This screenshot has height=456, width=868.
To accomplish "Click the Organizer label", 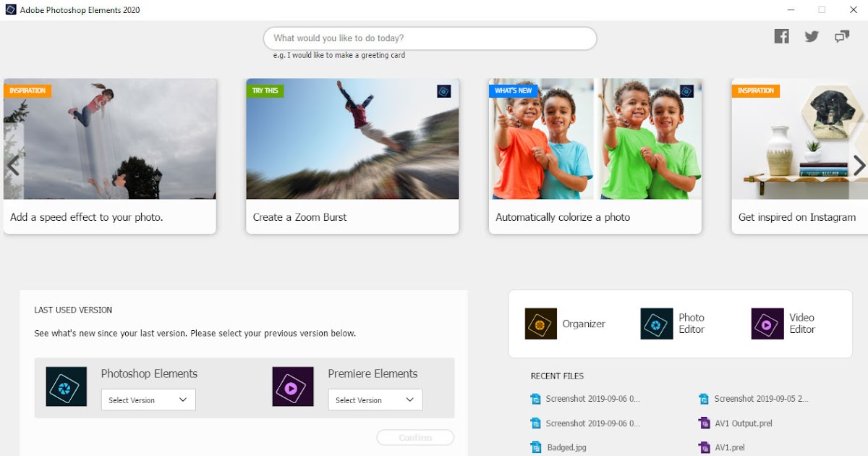I will tap(584, 324).
